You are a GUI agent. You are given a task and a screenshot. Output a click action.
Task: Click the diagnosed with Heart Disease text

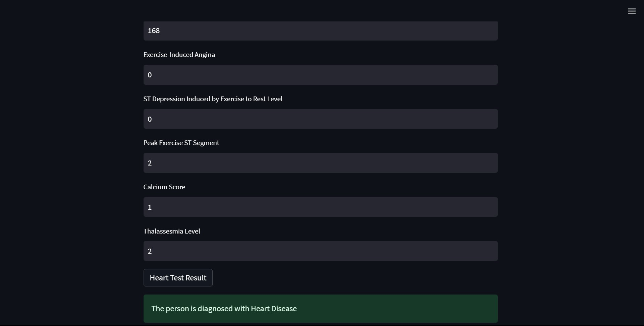point(224,309)
